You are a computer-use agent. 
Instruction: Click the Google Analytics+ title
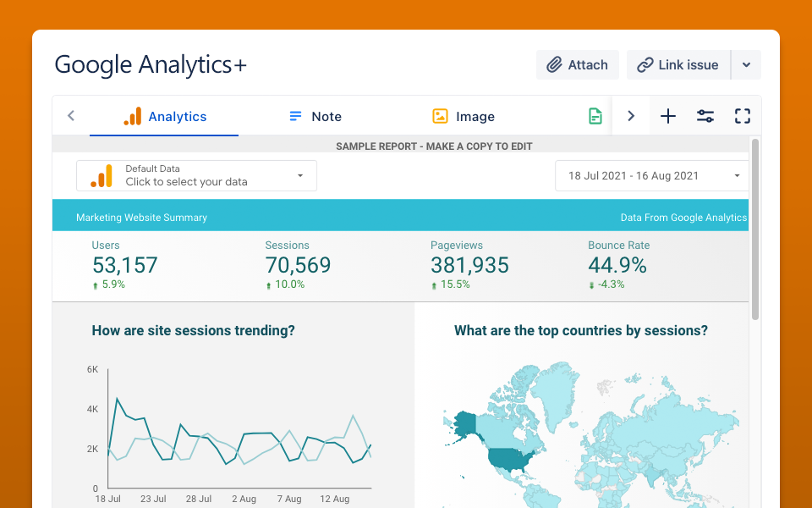[x=151, y=65]
